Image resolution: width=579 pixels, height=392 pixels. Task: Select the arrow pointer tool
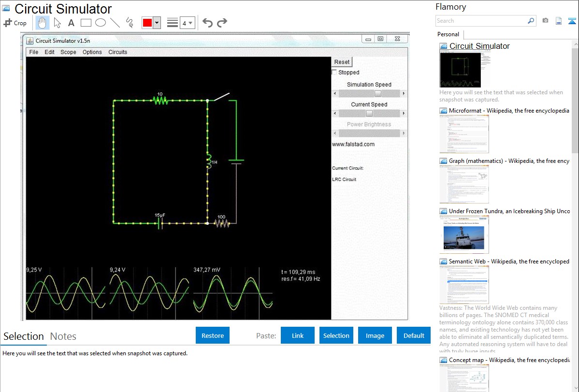[x=57, y=23]
